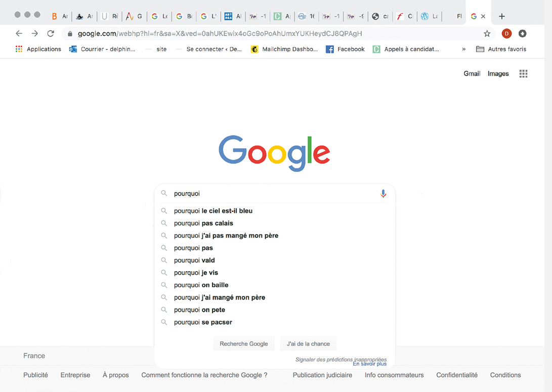Screen dimensions: 552x392
Task: Open the Google apps grid menu
Action: click(x=523, y=74)
